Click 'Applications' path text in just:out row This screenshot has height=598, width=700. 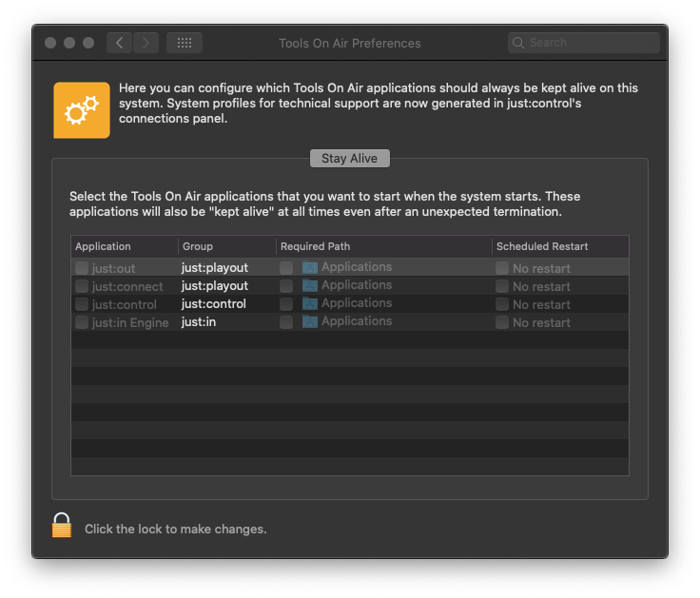click(357, 267)
